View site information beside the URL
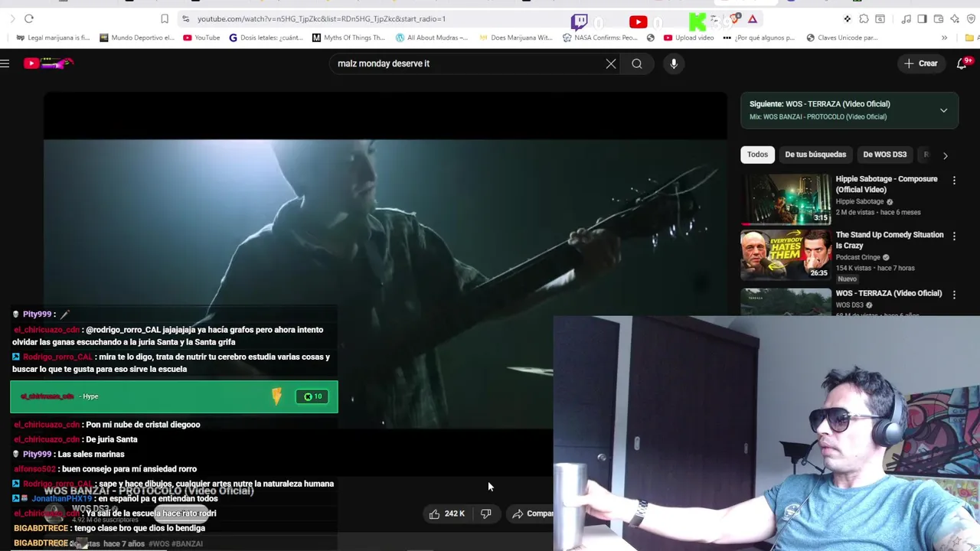This screenshot has width=980, height=551. point(185,18)
